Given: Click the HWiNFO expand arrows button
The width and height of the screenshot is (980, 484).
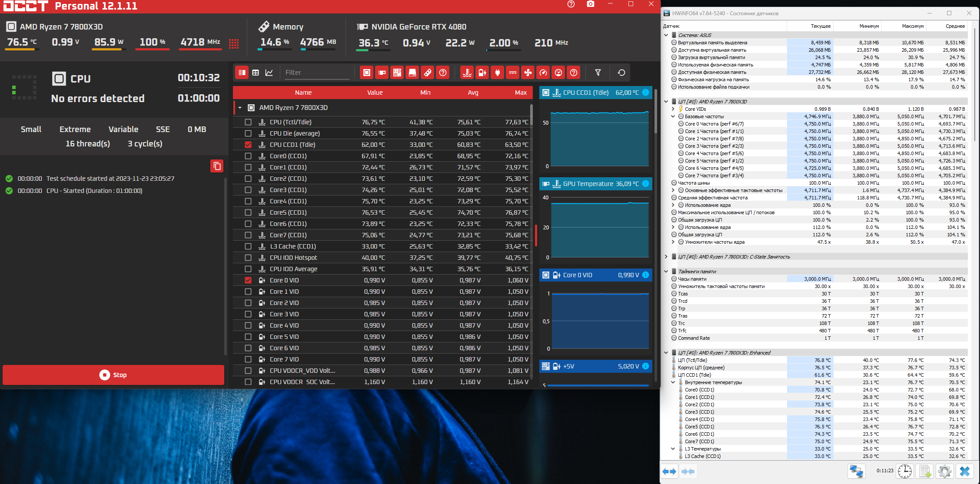Looking at the screenshot, I should click(x=669, y=471).
